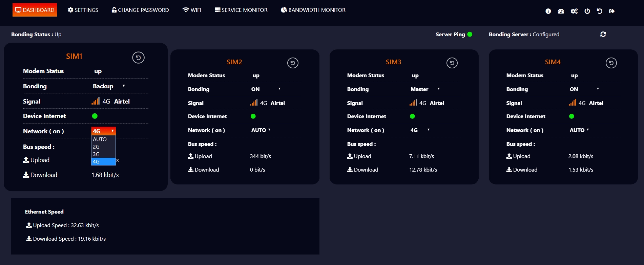This screenshot has width=644, height=265.
Task: Click SIM3 heading
Action: point(393,62)
